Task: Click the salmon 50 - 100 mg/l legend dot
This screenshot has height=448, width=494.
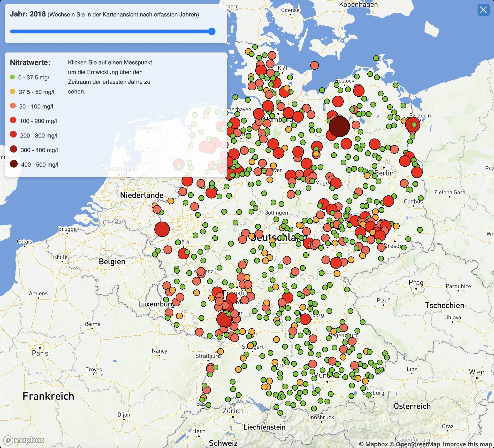Action: coord(13,106)
